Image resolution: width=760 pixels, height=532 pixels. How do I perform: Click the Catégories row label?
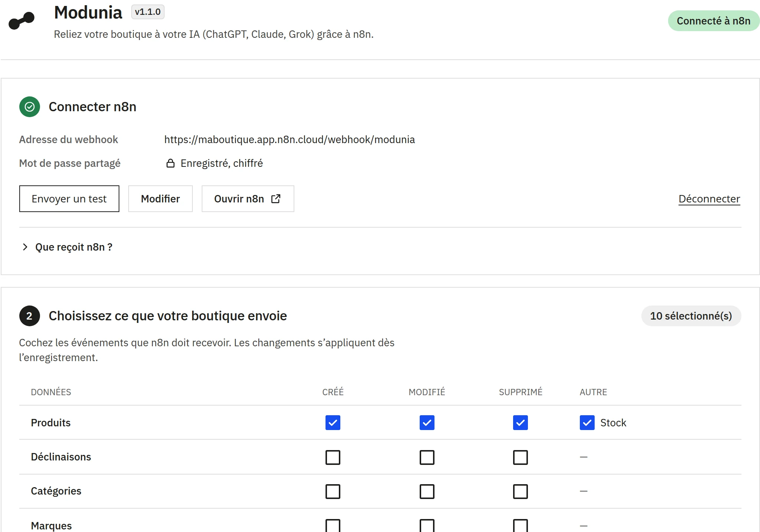point(56,491)
